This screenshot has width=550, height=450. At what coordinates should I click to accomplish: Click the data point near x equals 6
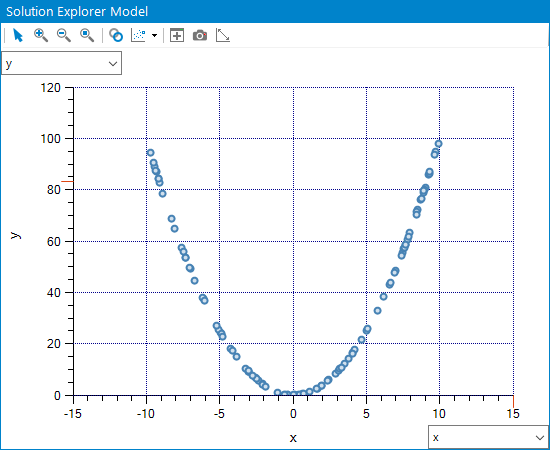[x=384, y=296]
